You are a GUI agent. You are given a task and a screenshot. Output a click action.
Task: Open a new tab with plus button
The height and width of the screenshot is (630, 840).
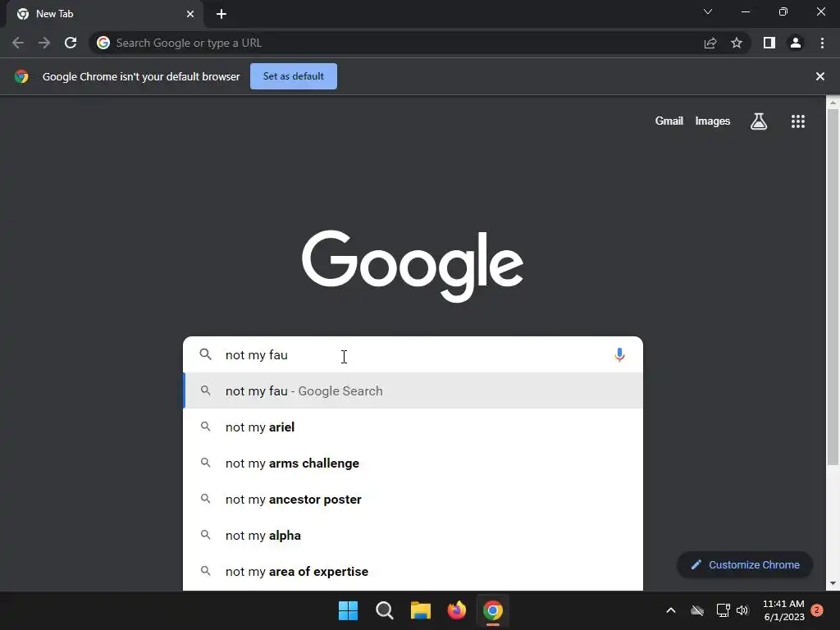point(221,14)
